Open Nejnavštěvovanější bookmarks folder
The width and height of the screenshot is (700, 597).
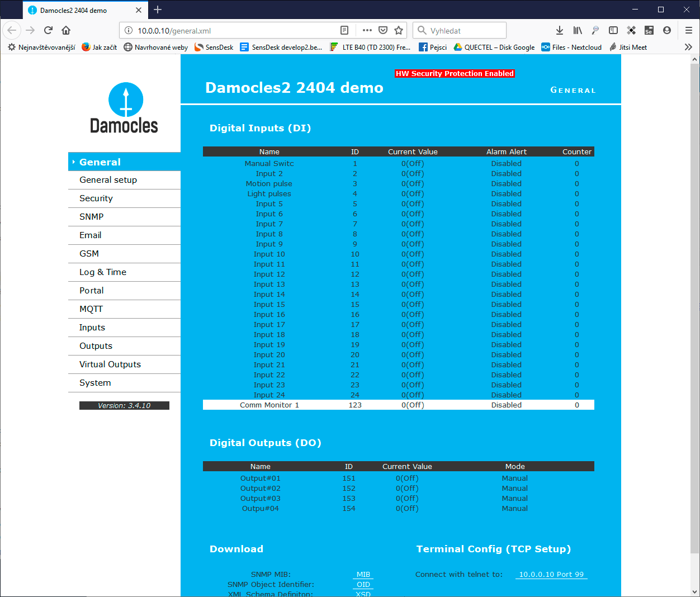click(x=41, y=47)
